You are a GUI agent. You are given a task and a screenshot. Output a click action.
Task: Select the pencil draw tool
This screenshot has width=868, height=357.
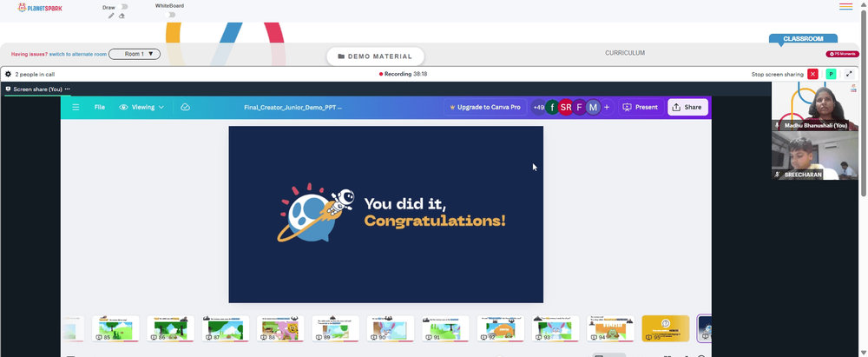tap(111, 17)
